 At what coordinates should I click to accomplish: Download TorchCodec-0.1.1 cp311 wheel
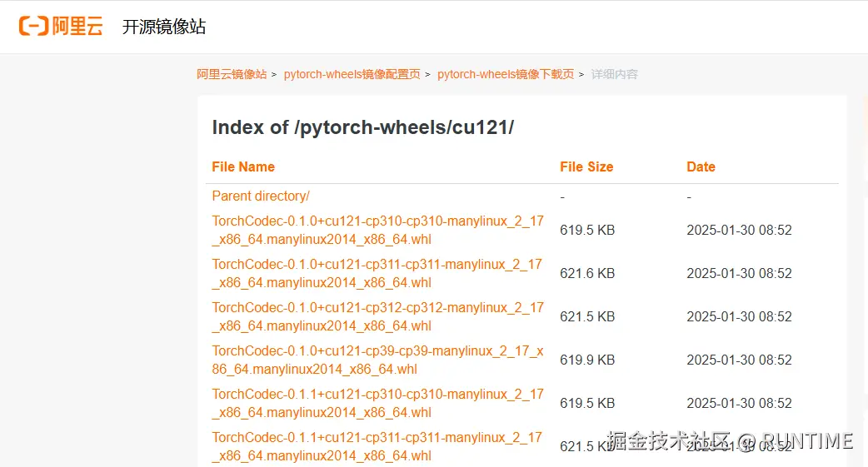pyautogui.click(x=377, y=446)
